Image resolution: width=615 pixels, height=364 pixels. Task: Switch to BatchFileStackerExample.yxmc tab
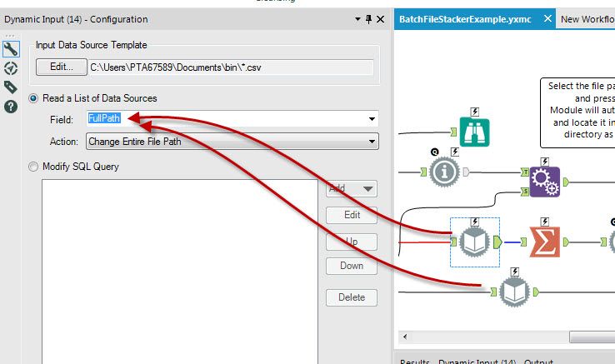(465, 19)
